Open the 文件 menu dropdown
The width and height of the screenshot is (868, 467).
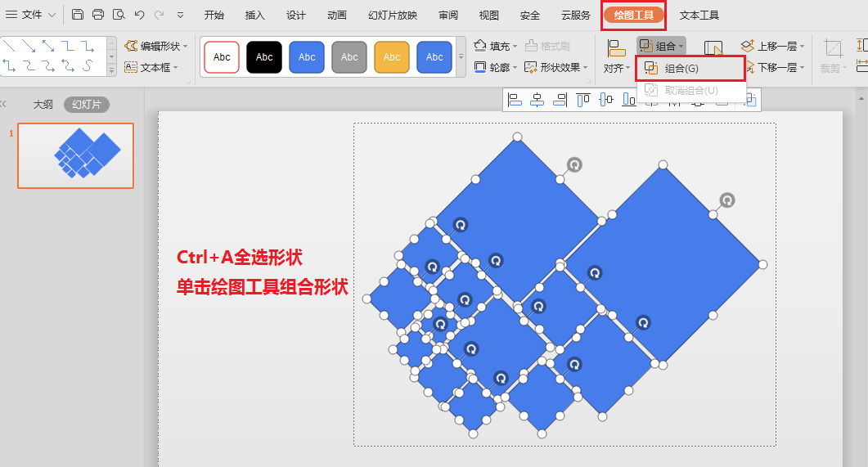(38, 15)
